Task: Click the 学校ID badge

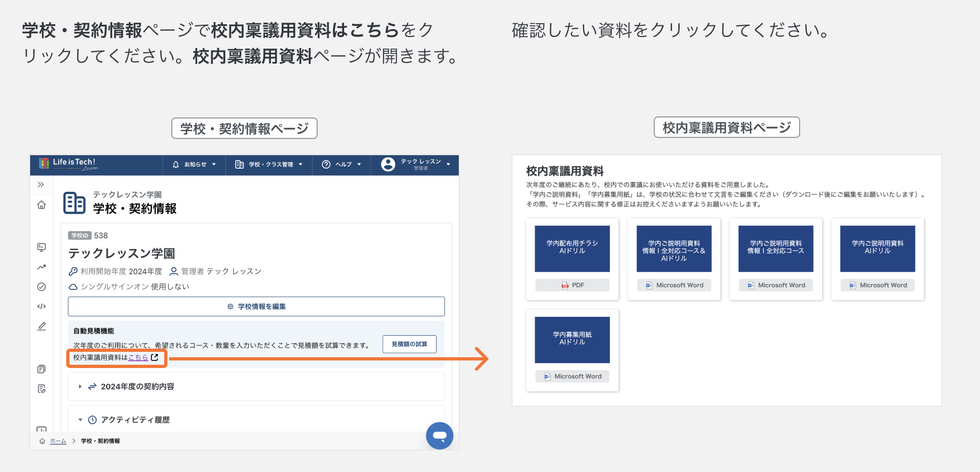Action: (x=80, y=235)
